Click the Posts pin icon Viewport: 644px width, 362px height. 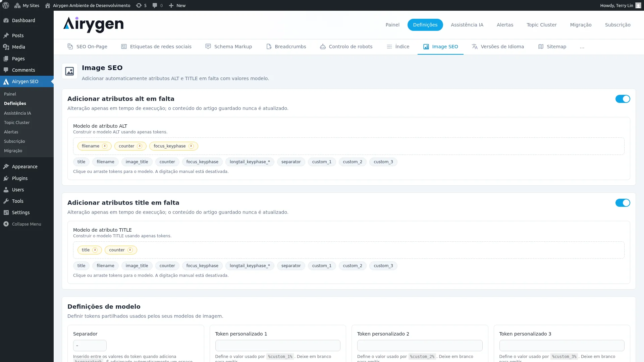6,36
